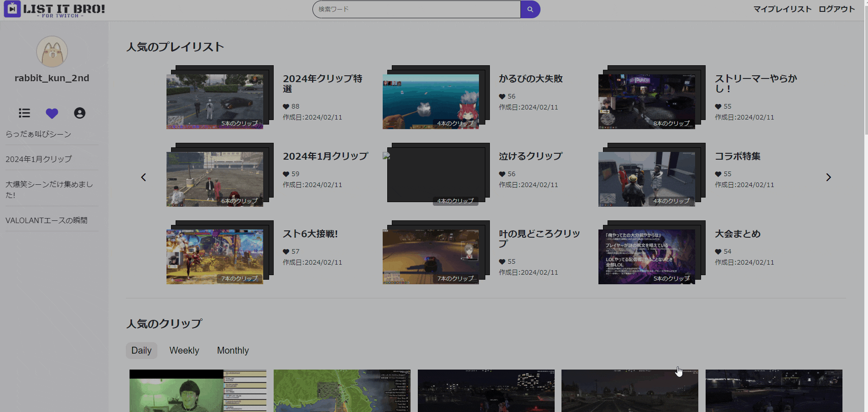
Task: Open the user profile icon in sidebar
Action: [x=80, y=113]
